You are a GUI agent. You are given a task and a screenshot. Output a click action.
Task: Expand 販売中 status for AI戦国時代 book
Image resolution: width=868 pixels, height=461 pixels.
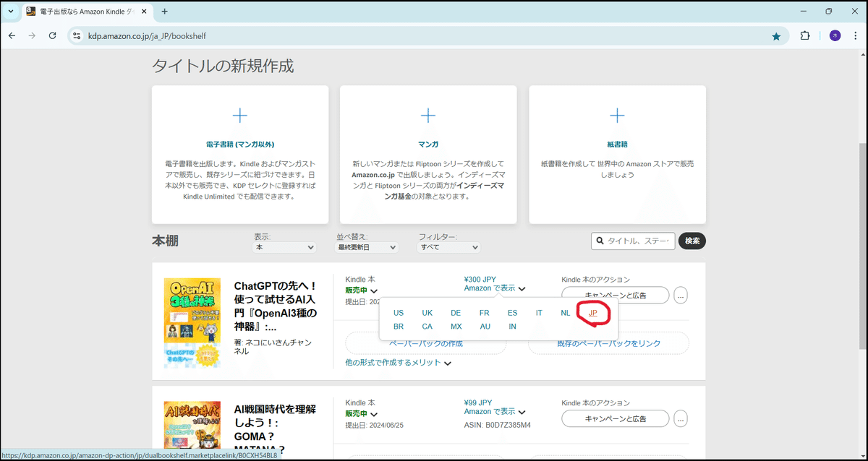(362, 414)
